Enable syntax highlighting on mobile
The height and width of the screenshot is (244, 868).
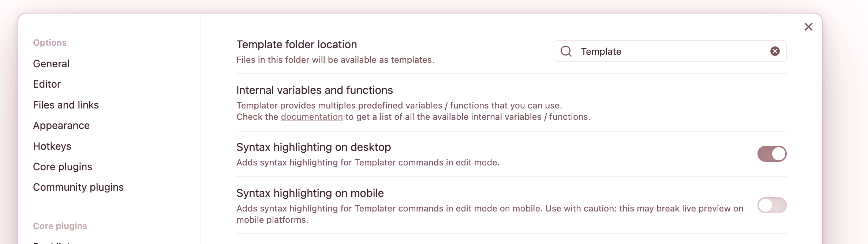(772, 205)
